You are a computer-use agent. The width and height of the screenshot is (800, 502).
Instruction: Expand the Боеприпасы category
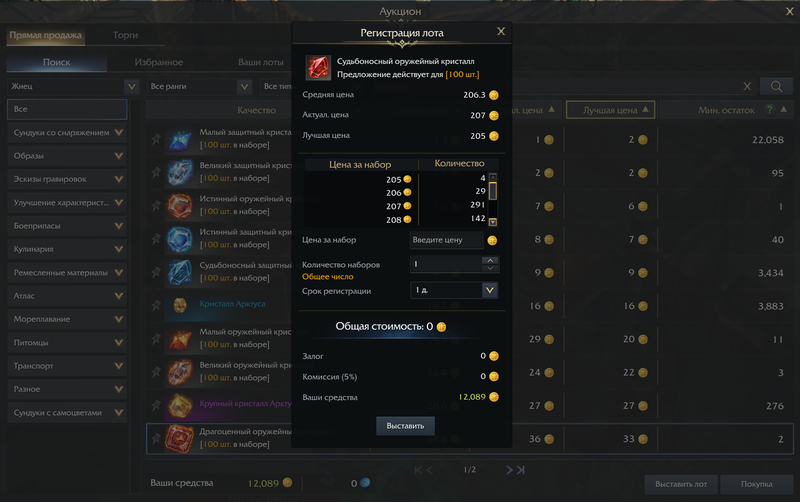pos(67,225)
